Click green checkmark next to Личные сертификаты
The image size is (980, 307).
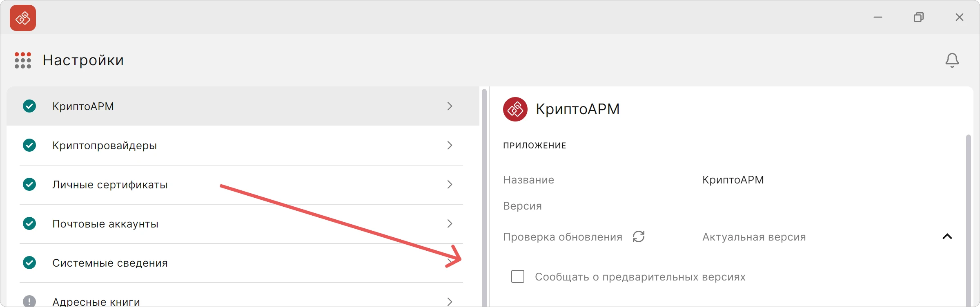29,184
